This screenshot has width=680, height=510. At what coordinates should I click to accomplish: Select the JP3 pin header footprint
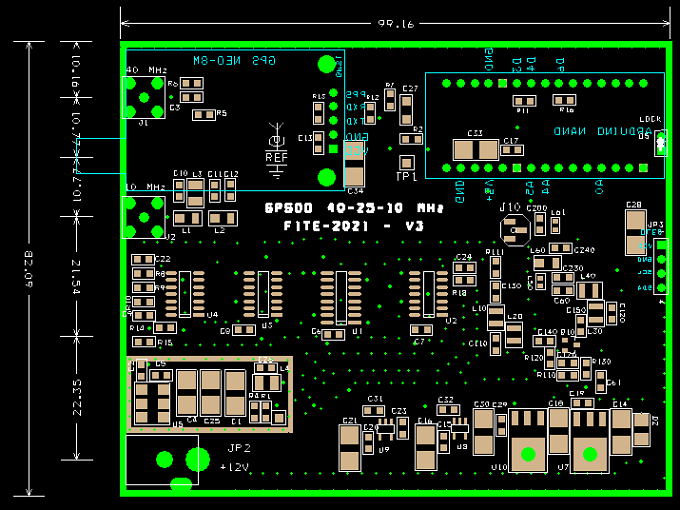click(661, 266)
